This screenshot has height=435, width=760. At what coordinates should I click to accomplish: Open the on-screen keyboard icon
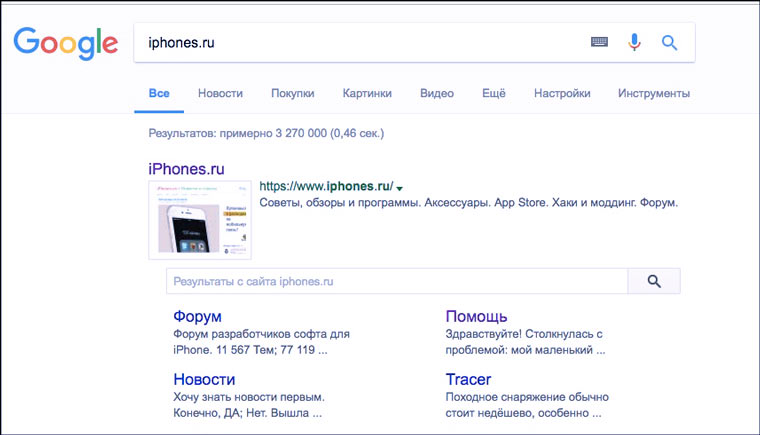(x=599, y=42)
